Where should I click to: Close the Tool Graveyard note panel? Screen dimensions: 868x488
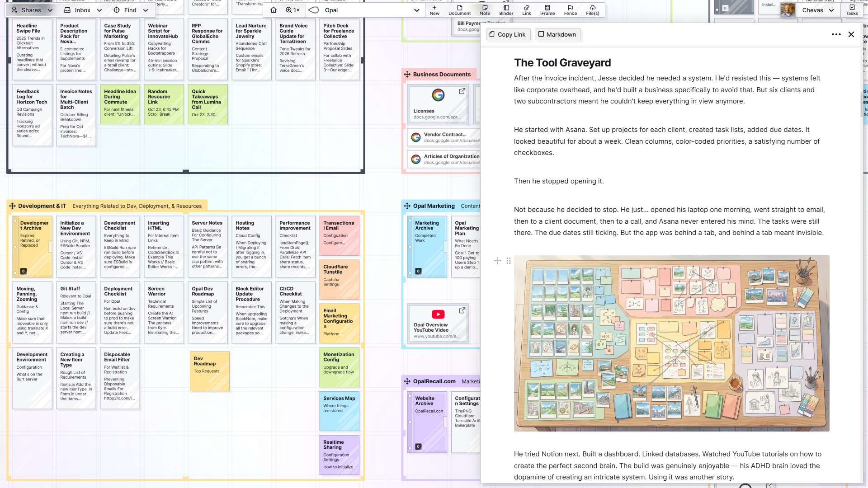click(x=851, y=34)
